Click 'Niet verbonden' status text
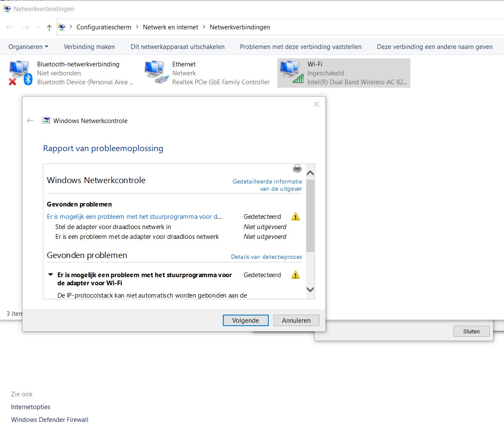The height and width of the screenshot is (430, 504). (x=59, y=73)
